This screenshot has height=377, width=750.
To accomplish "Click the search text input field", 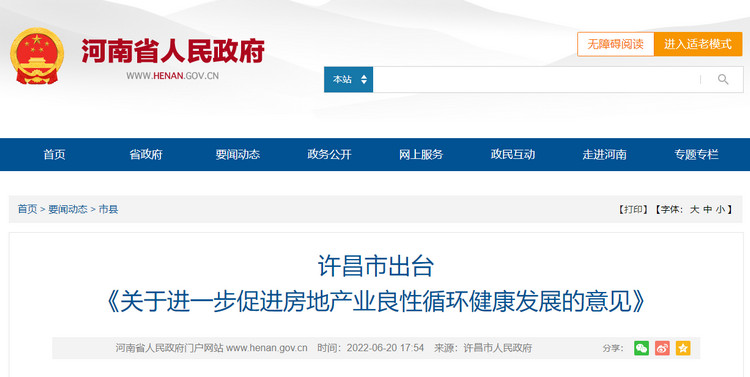I will [536, 79].
